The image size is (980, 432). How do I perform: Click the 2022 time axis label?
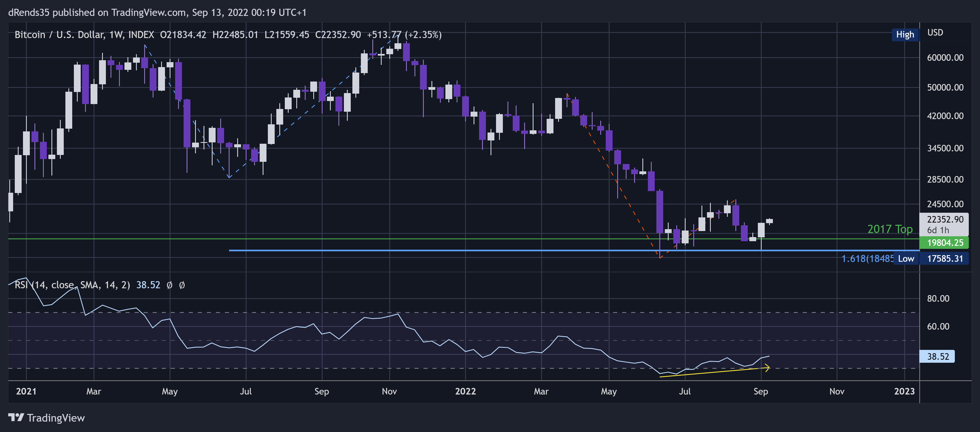click(465, 391)
